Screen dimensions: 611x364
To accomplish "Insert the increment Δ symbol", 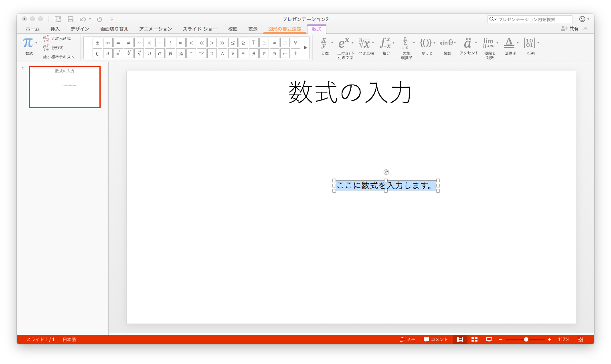I will point(222,53).
